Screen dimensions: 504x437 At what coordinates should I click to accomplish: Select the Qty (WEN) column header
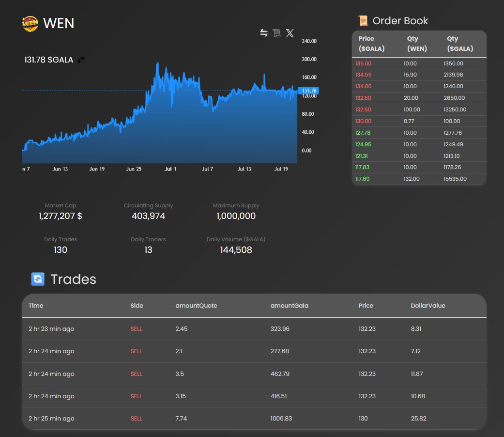click(417, 44)
